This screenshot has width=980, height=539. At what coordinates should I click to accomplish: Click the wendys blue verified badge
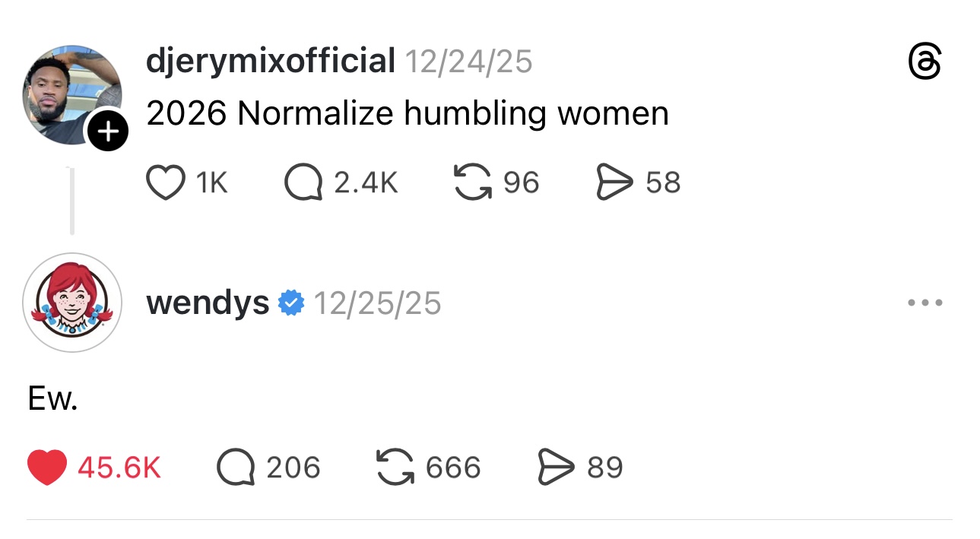291,303
